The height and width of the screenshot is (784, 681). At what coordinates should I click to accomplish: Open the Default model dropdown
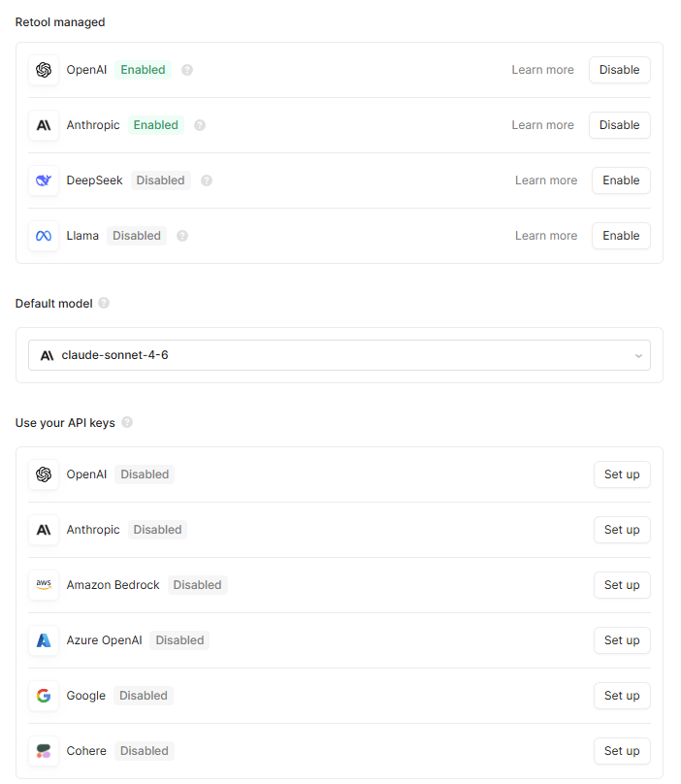click(339, 355)
